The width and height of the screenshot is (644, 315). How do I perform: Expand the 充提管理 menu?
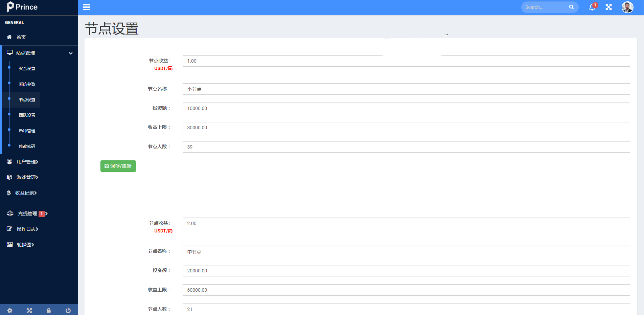pos(28,213)
